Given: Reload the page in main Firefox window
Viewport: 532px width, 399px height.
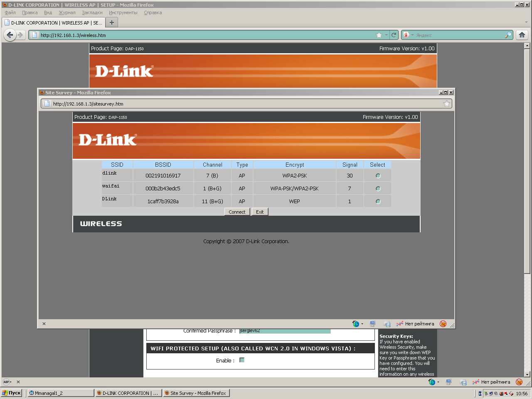Looking at the screenshot, I should coord(394,35).
